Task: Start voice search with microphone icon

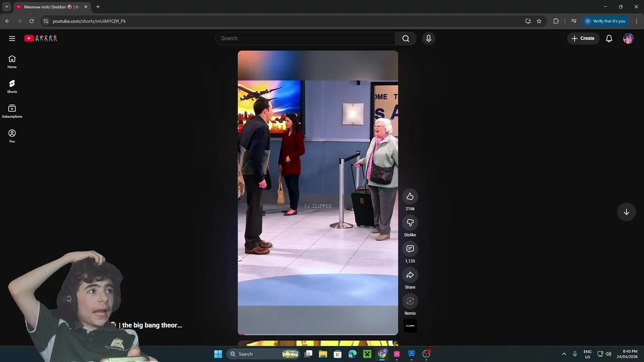Action: pos(428,38)
